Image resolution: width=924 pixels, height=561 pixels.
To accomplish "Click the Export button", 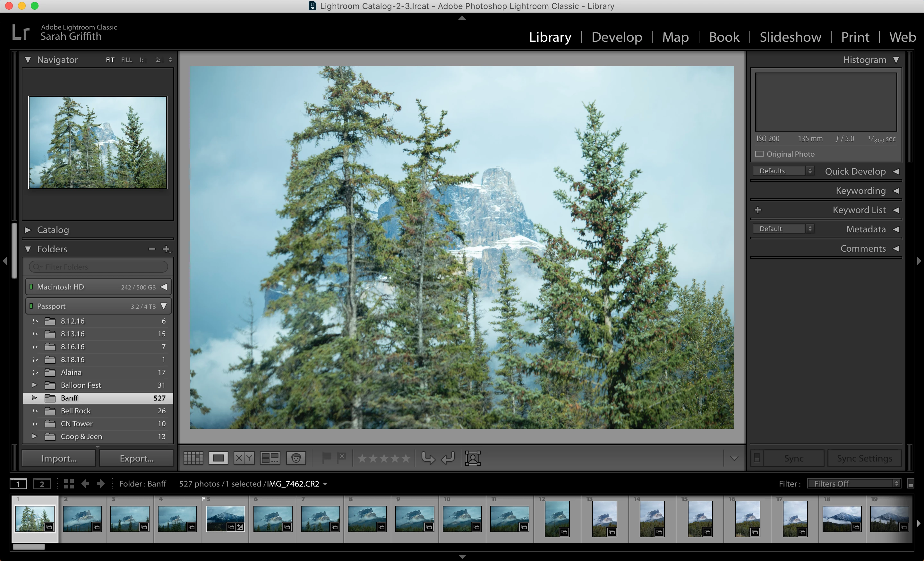I will click(136, 458).
